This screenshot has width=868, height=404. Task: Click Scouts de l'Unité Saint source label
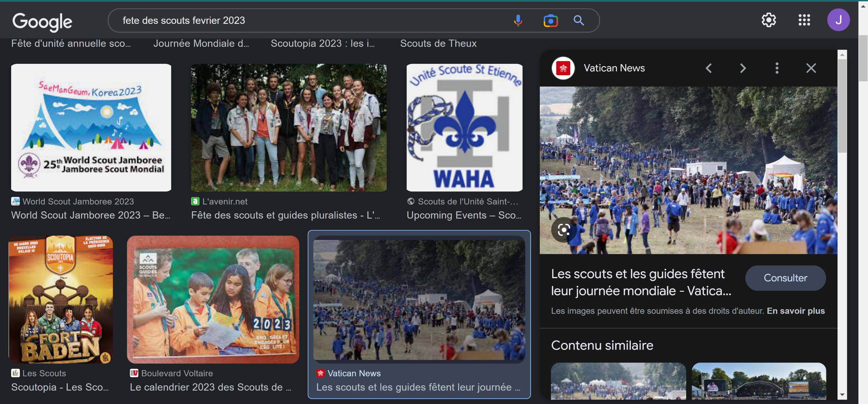(468, 201)
